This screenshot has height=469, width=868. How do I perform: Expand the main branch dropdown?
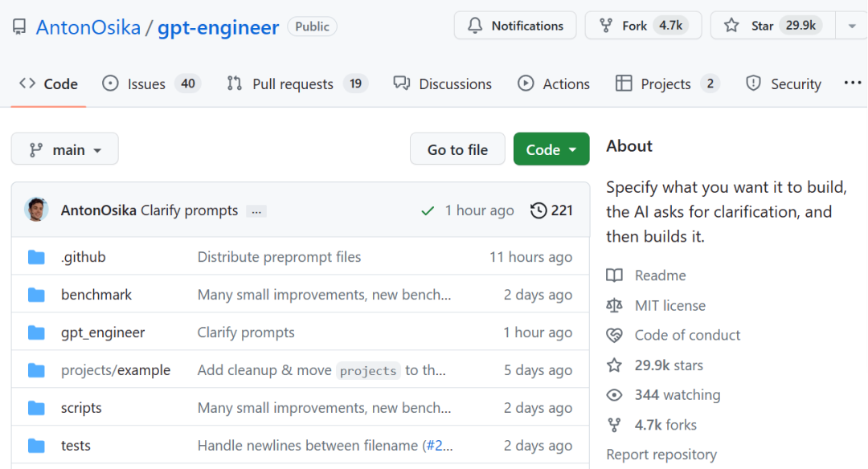(64, 149)
